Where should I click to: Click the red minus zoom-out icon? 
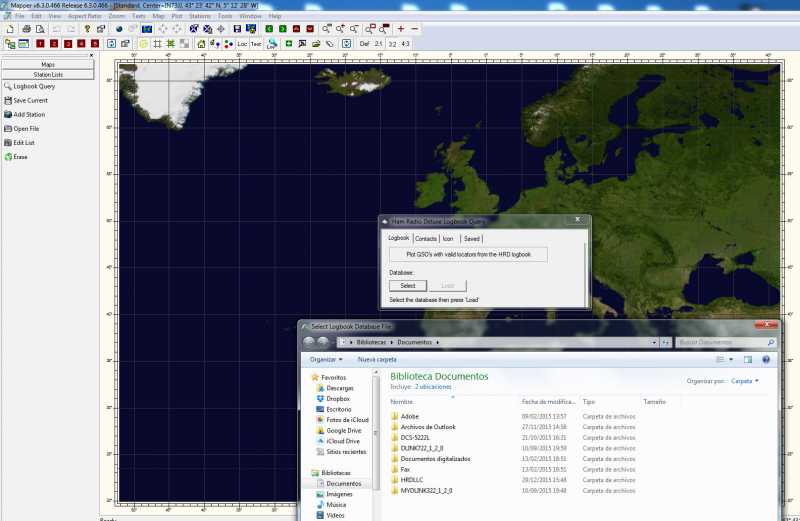pos(415,29)
